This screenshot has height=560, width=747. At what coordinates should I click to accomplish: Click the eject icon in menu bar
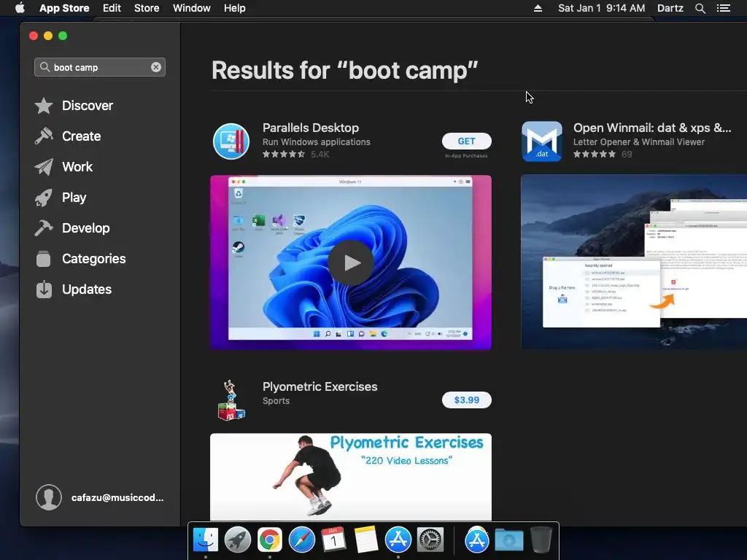coord(538,8)
